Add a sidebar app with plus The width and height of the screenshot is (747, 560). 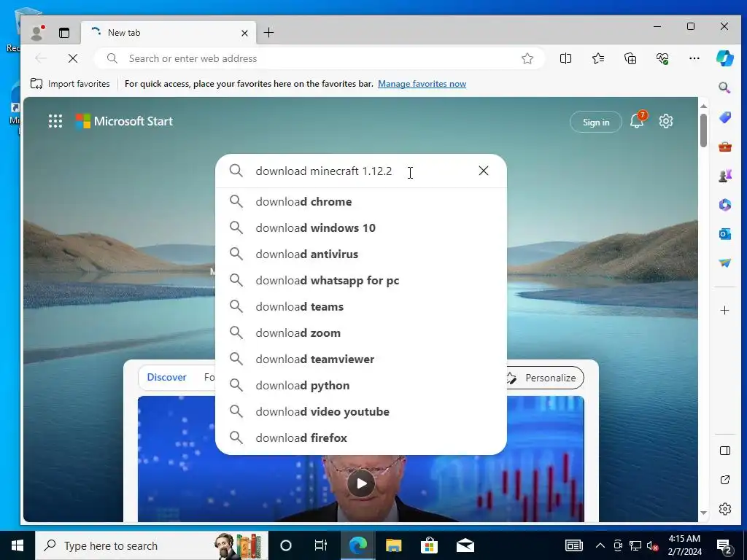click(x=724, y=311)
